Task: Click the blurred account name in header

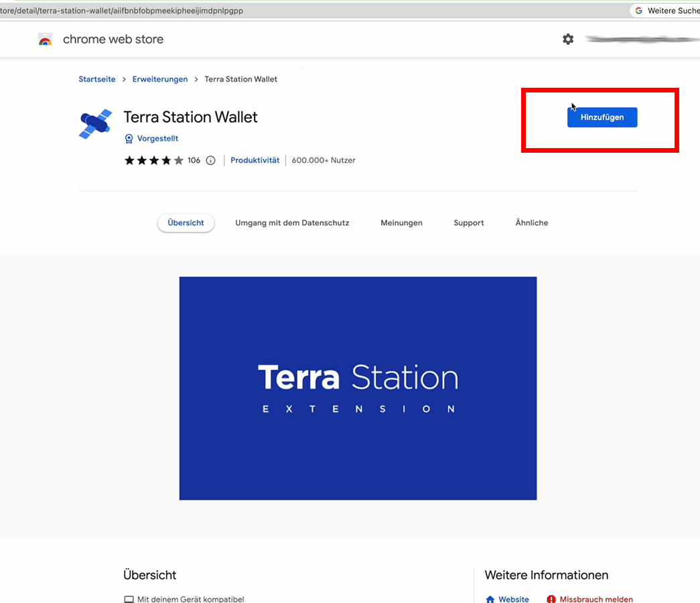Action: tap(642, 40)
